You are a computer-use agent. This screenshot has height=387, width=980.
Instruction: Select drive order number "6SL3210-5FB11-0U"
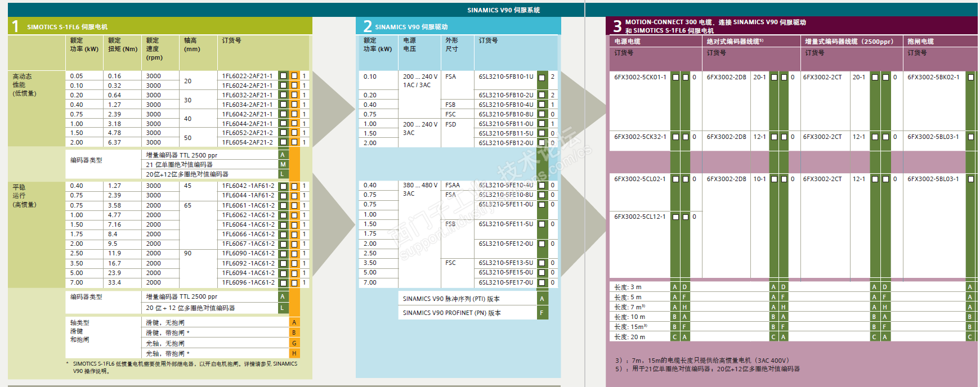click(506, 124)
